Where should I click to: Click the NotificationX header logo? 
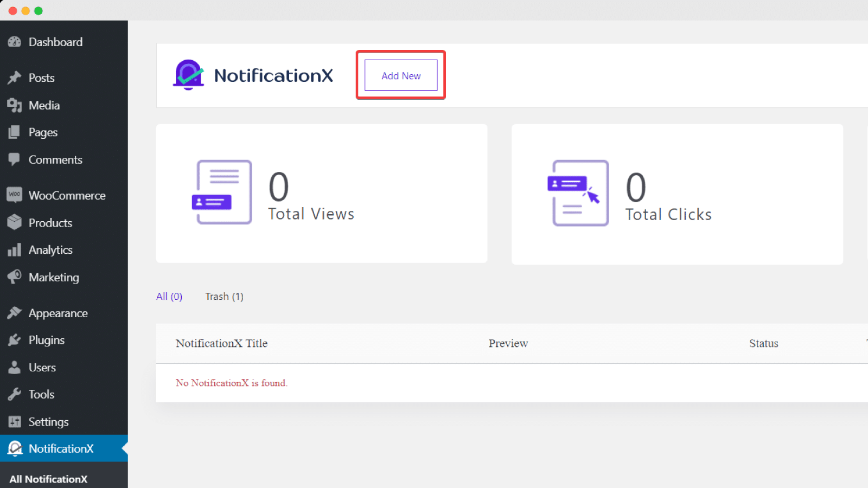click(188, 75)
